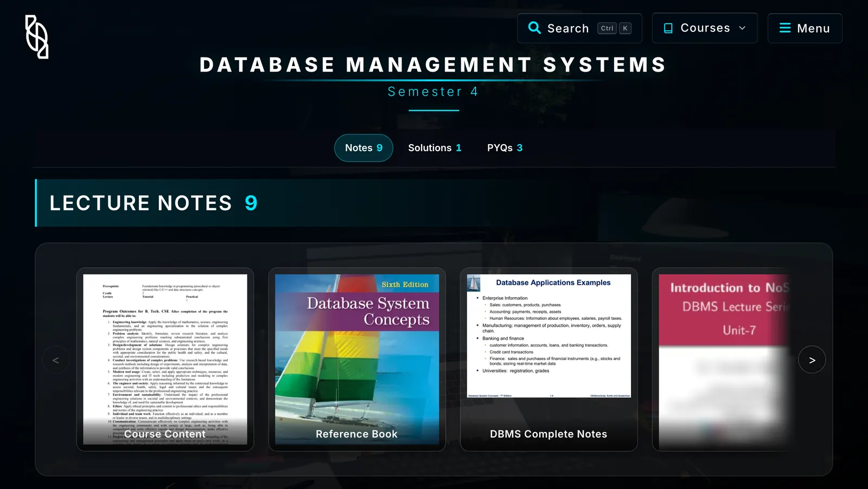Image resolution: width=868 pixels, height=489 pixels.
Task: Open the Reference Book card
Action: (x=357, y=359)
